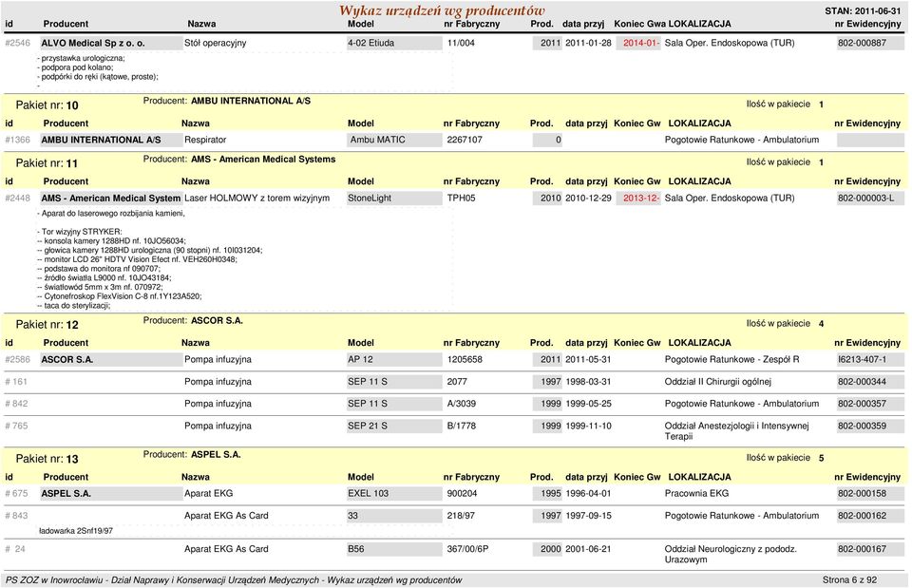Click model cell 'EXEL 103'

[394, 494]
